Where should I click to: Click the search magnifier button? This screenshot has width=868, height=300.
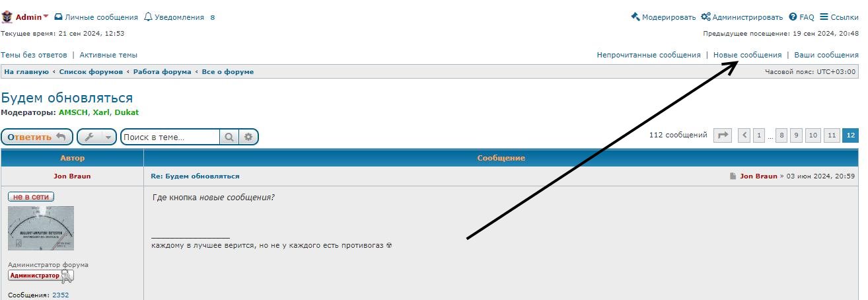pos(229,137)
